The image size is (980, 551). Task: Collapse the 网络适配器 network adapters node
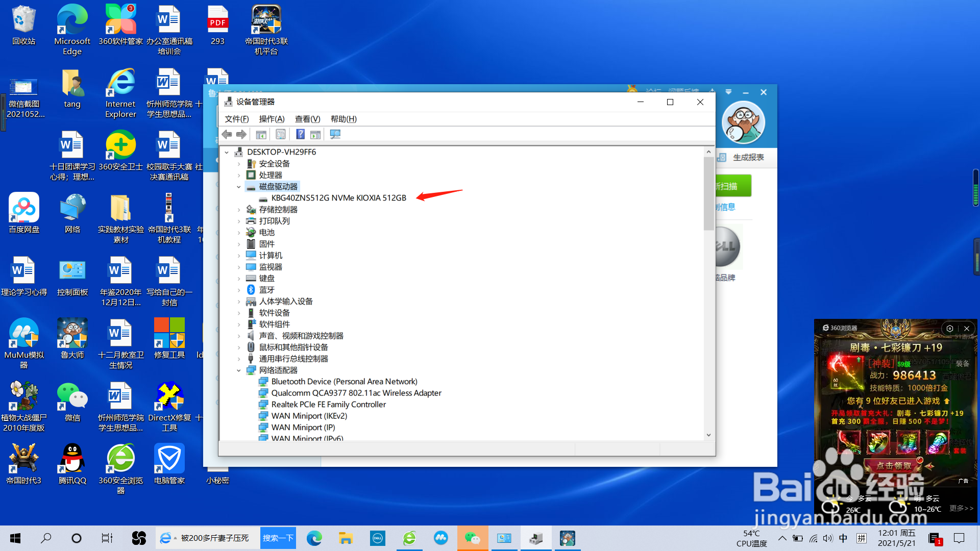(x=238, y=370)
